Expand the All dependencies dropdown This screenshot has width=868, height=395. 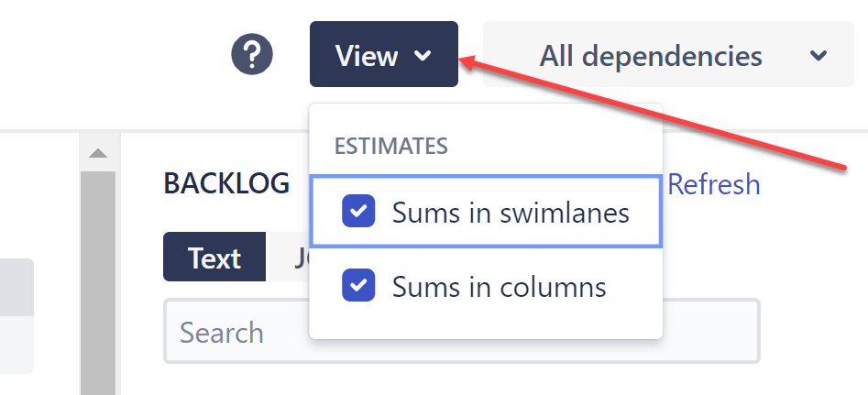(668, 55)
